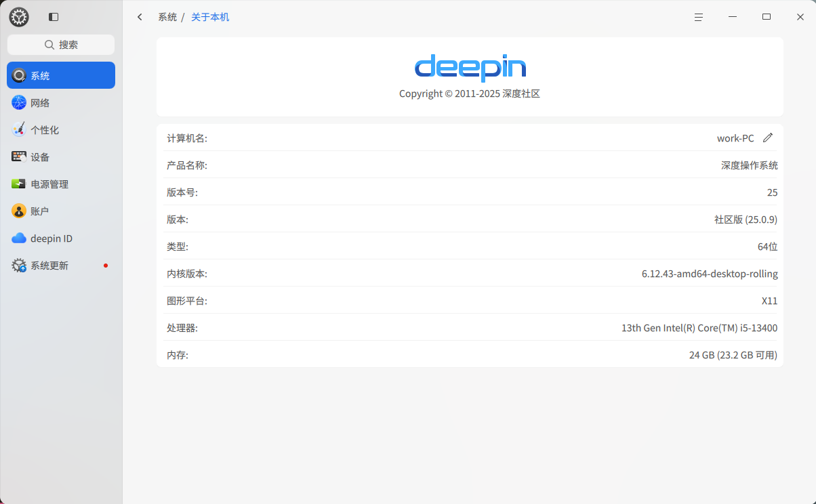Toggle the sidebar collapse icon
This screenshot has width=816, height=504.
tap(54, 17)
